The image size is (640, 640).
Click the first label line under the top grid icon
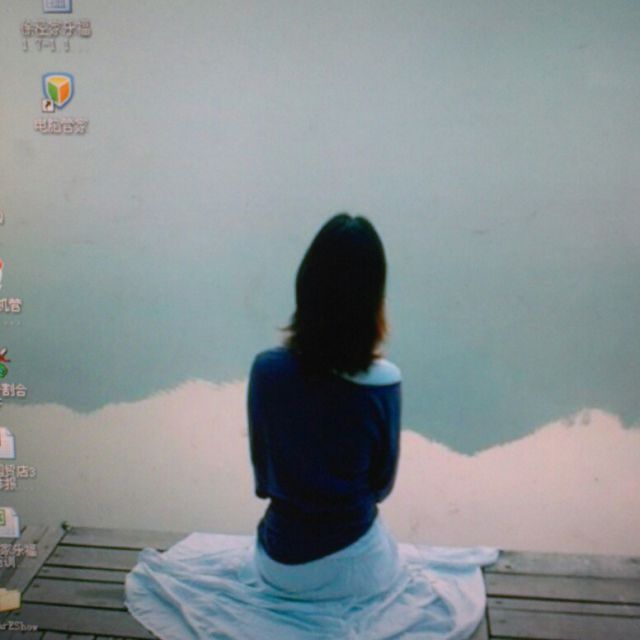tap(56, 29)
